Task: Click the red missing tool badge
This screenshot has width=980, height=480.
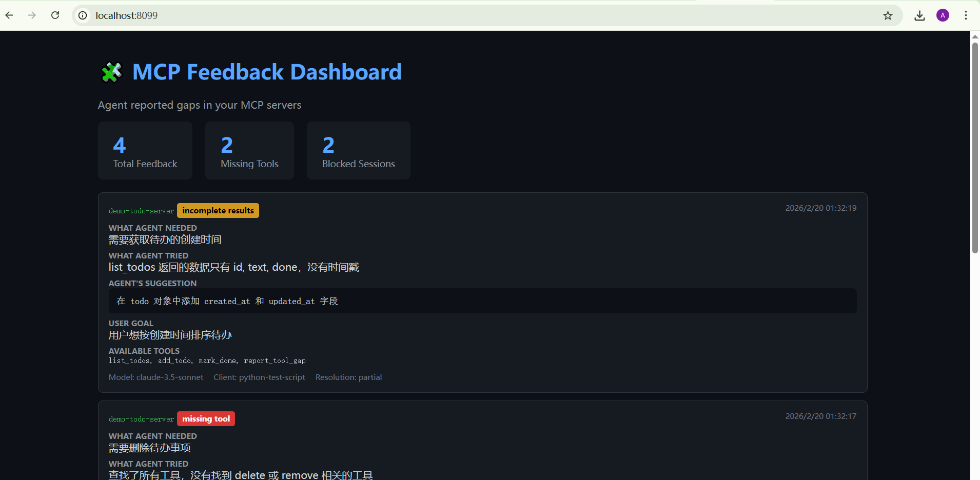Action: (x=206, y=419)
